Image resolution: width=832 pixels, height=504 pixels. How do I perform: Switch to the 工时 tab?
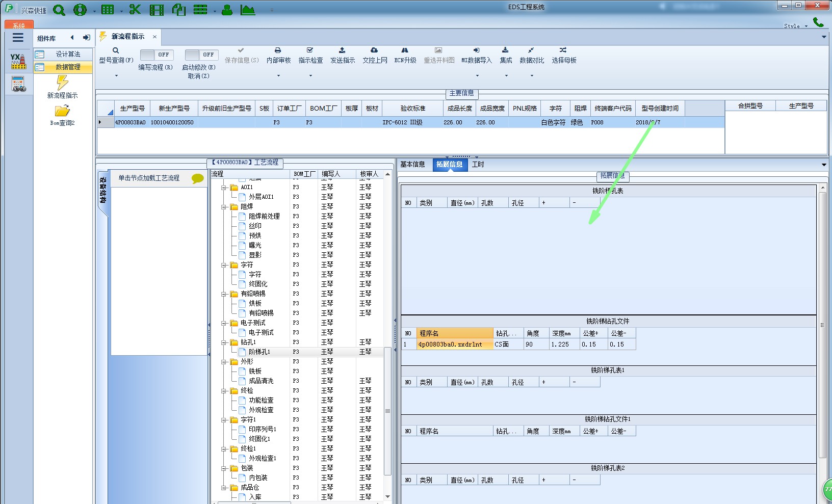tap(478, 164)
